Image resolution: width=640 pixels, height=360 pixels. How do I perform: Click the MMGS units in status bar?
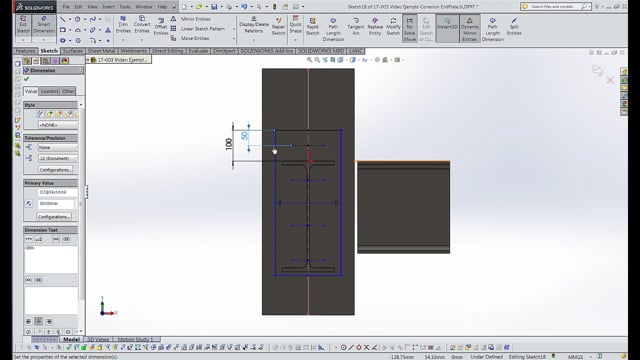pos(576,357)
